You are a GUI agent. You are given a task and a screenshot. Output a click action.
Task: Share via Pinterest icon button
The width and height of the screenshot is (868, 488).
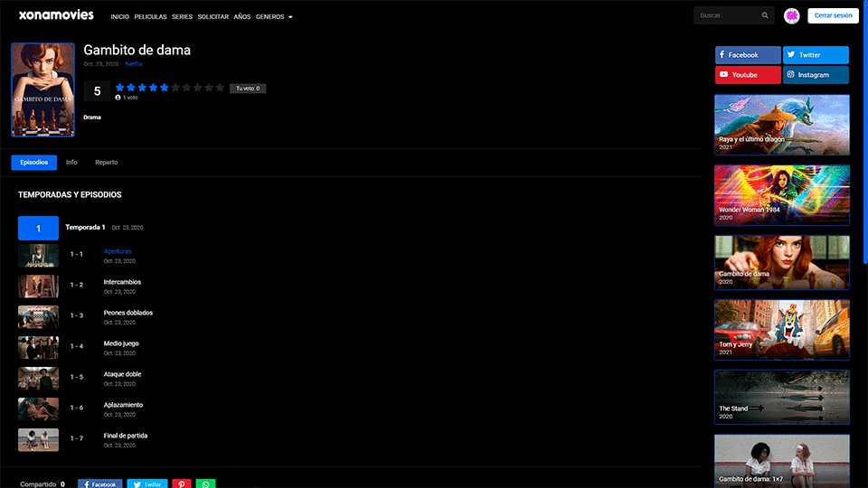click(x=182, y=484)
